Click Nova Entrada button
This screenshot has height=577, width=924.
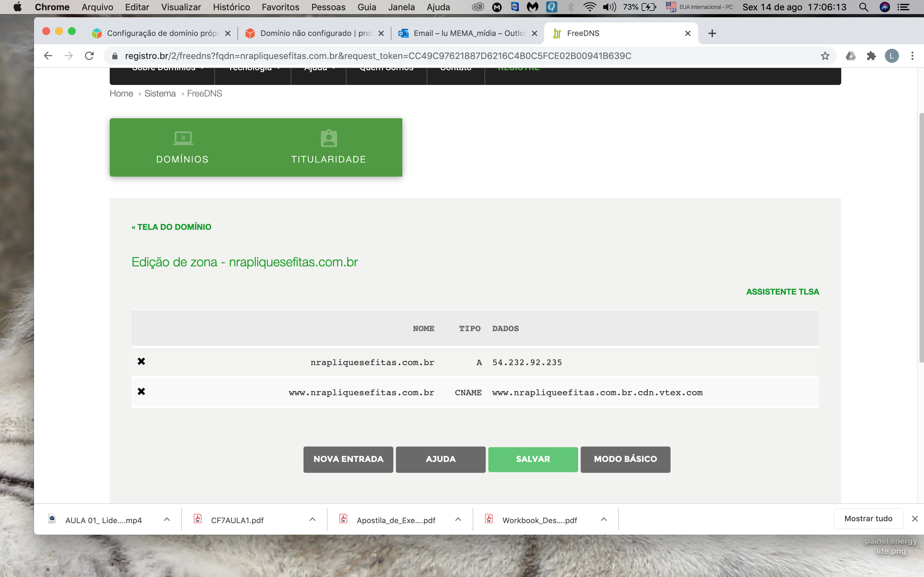348,459
